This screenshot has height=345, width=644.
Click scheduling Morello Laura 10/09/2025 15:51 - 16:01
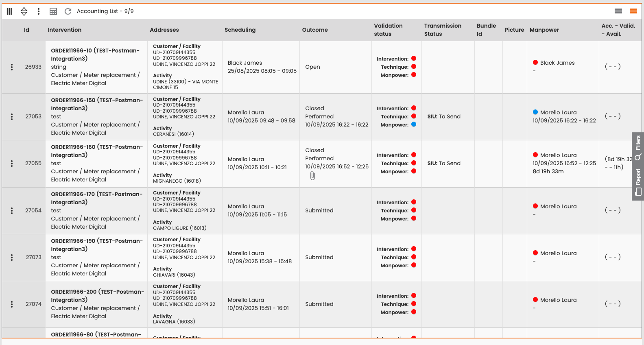click(258, 304)
